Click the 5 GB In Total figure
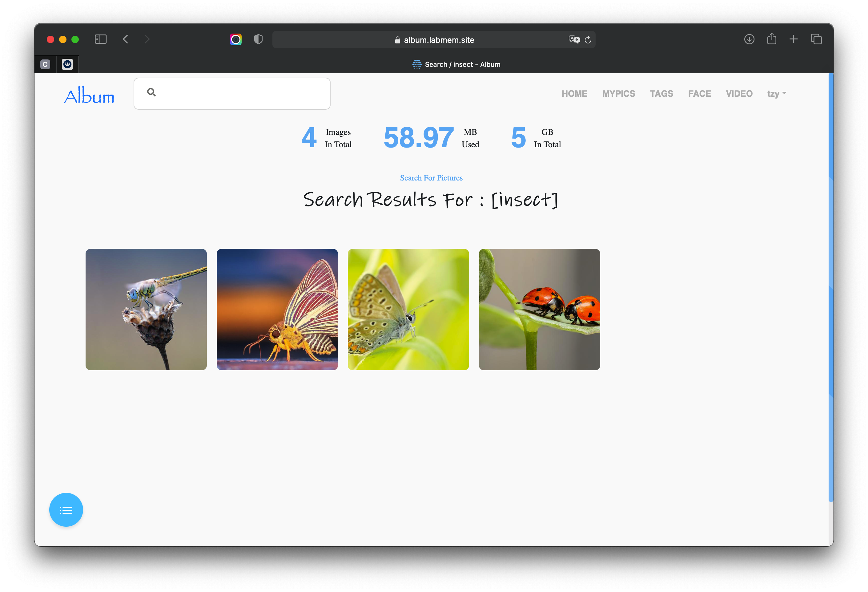868x592 pixels. tap(536, 138)
